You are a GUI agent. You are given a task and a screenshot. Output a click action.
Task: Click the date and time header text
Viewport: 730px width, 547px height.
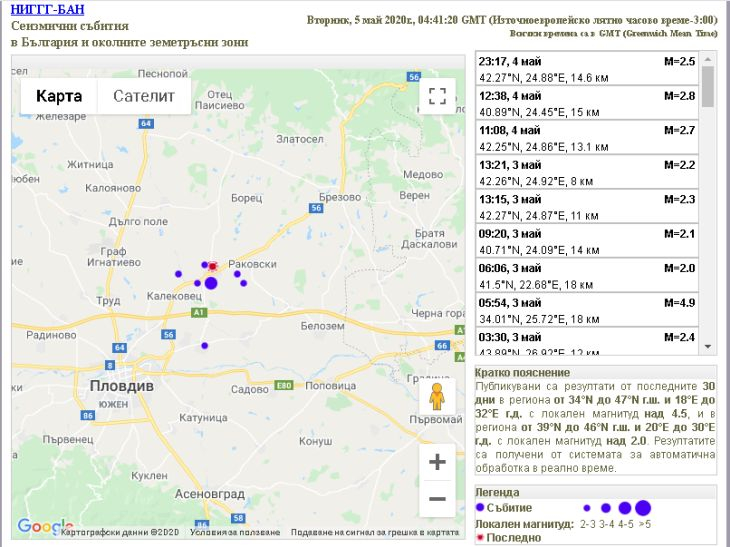click(x=512, y=20)
